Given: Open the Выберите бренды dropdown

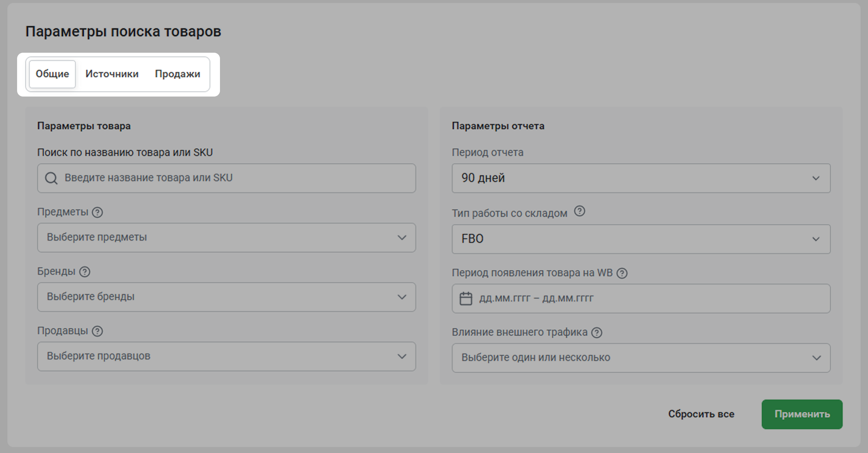Looking at the screenshot, I should (x=226, y=297).
